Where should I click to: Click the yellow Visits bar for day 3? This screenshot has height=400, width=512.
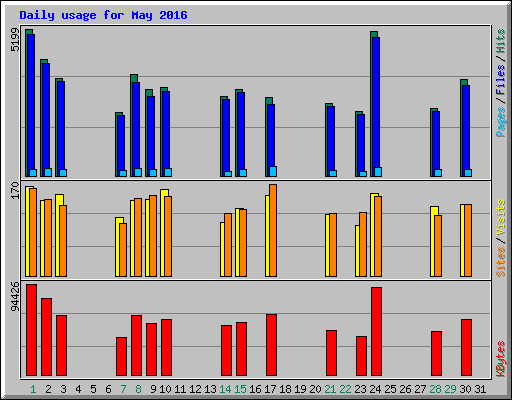(x=59, y=235)
